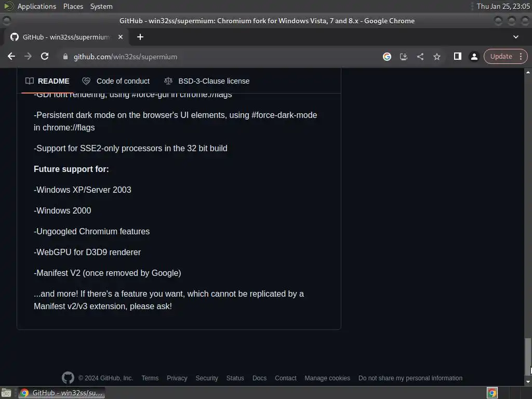Open the System menu
Screen dimensions: 532x399
pos(101,6)
